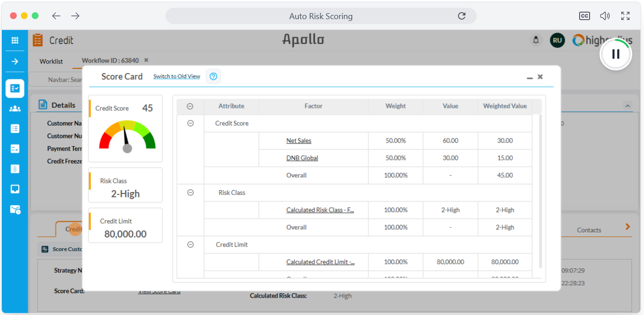The width and height of the screenshot is (644, 315).
Task: Click Switch to Old View link
Action: click(176, 76)
